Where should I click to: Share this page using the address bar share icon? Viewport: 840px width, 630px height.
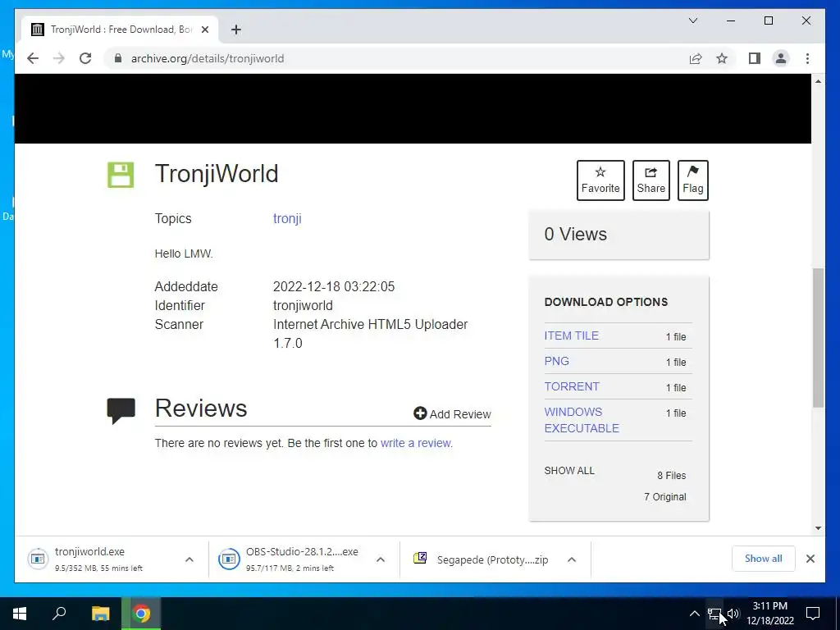point(696,58)
